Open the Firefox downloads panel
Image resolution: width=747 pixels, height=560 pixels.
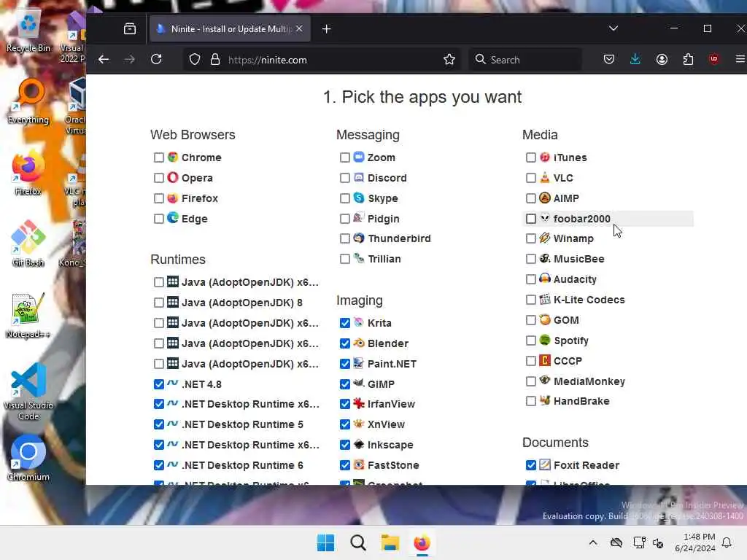(635, 59)
